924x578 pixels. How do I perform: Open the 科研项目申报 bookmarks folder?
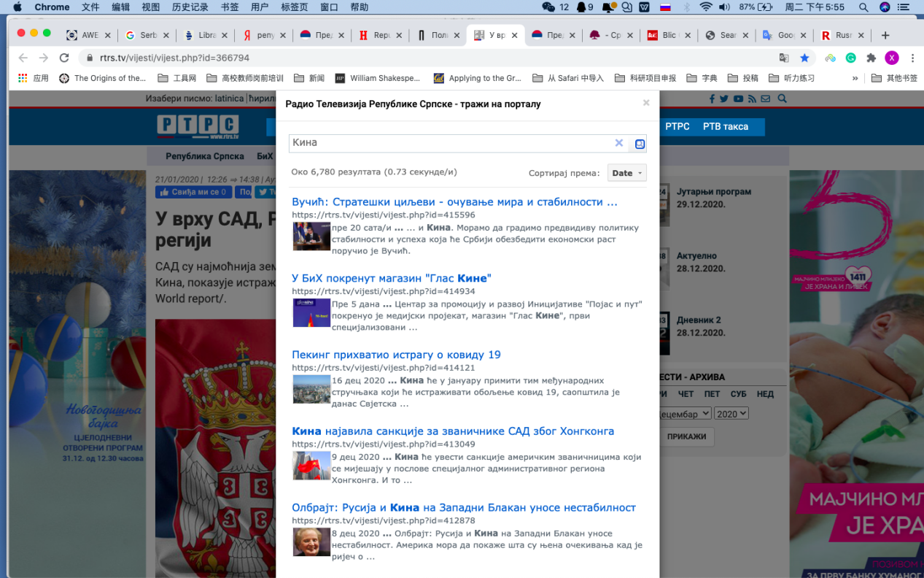(645, 78)
